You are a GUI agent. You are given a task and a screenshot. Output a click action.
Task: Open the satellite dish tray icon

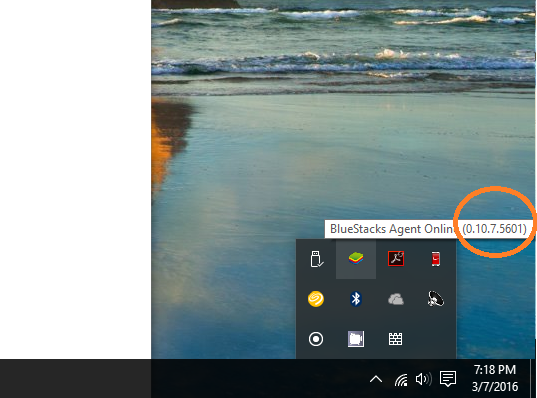tap(436, 299)
